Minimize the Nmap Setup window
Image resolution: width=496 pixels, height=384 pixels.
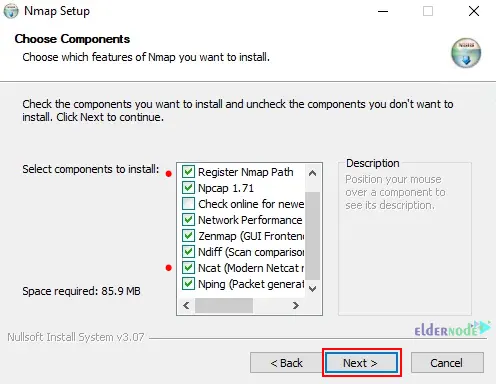[383, 11]
